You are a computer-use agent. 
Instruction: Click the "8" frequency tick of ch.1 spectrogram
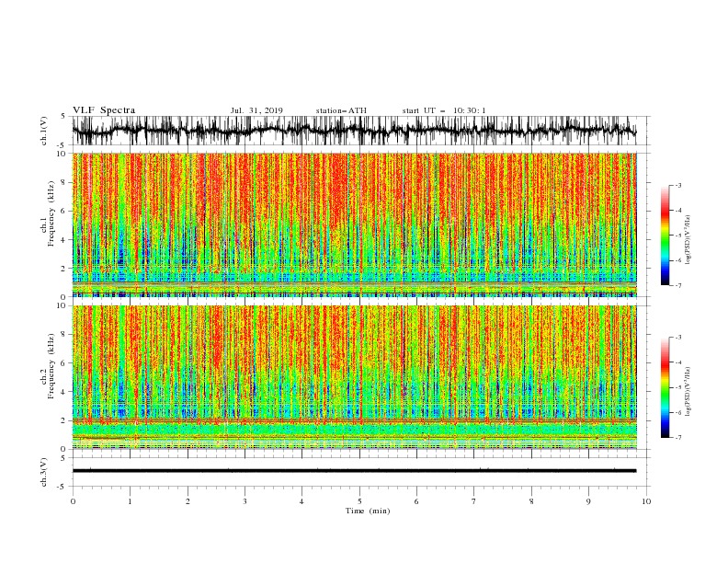63,182
